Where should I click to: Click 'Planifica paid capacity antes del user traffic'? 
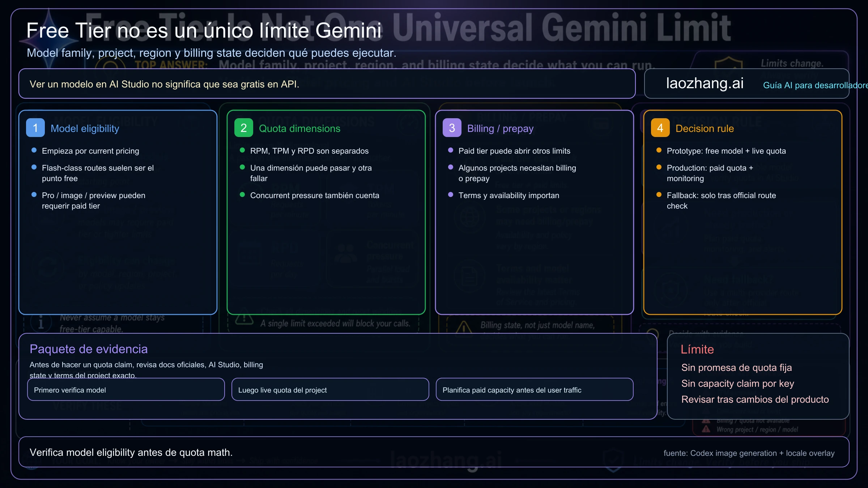pos(535,389)
